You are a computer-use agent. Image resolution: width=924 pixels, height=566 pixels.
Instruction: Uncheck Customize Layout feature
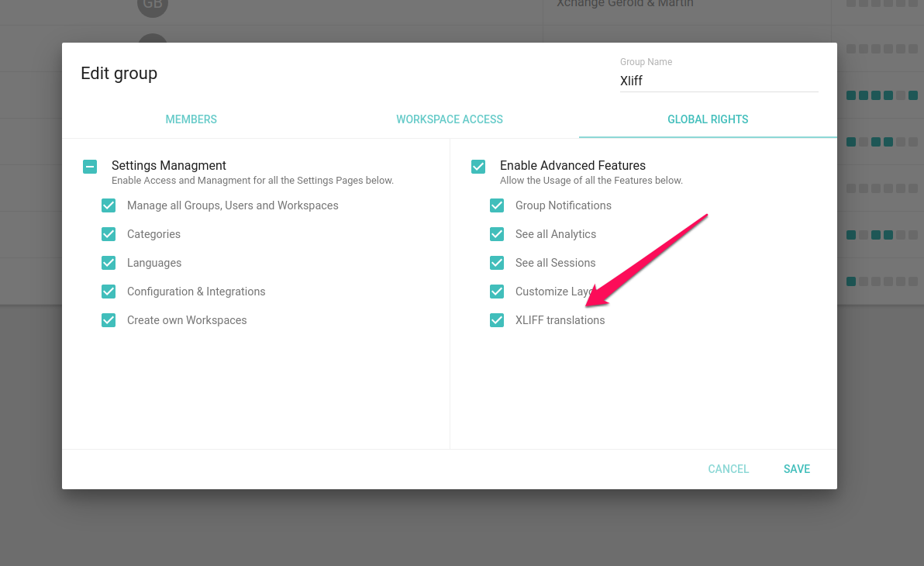tap(497, 292)
